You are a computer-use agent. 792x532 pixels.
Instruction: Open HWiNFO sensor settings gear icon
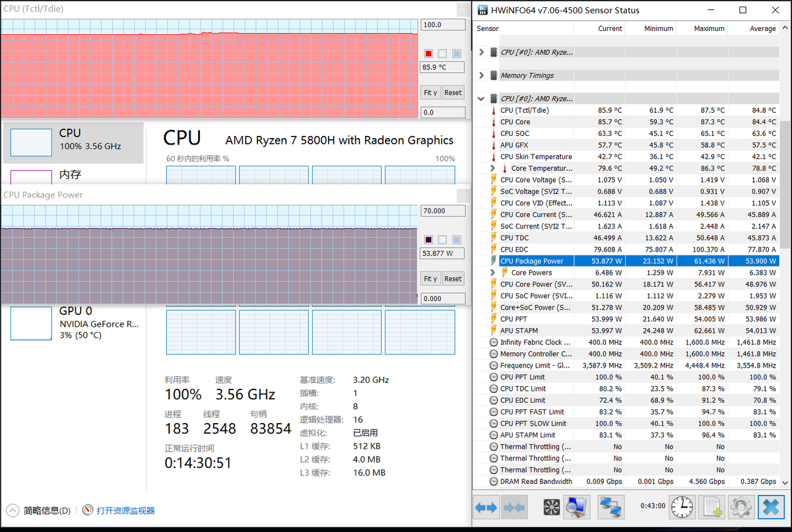(741, 508)
